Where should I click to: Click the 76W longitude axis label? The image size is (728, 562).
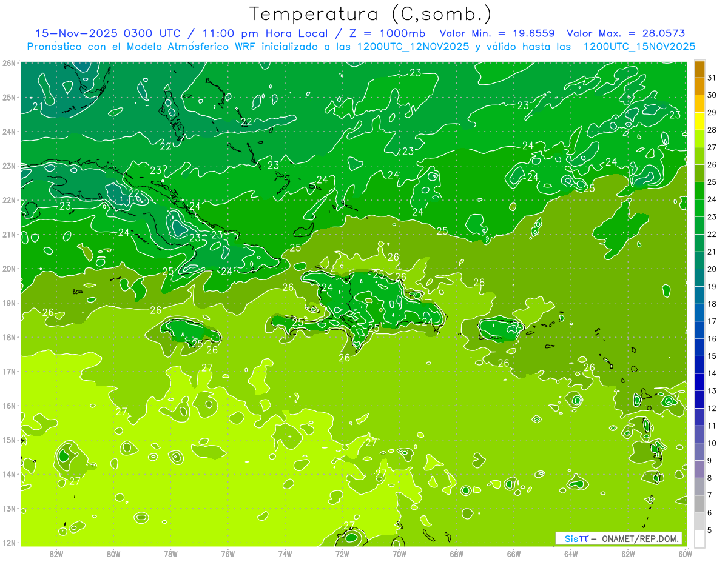tap(228, 554)
